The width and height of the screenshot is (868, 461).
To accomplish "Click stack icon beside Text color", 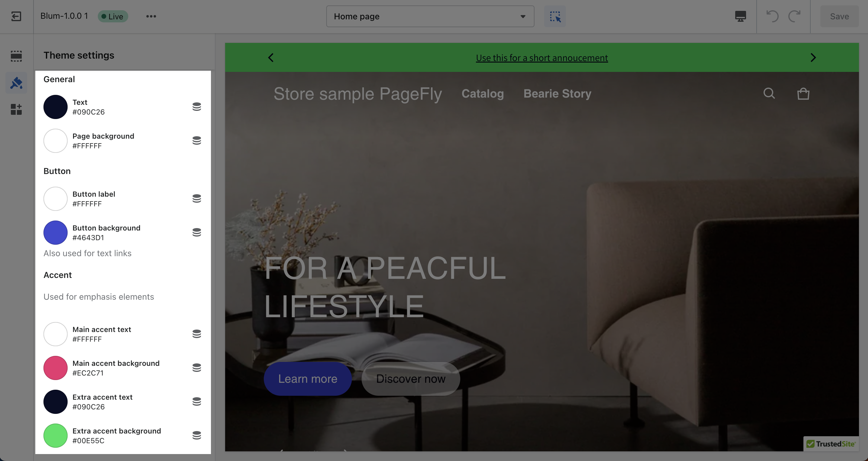I will 197,107.
